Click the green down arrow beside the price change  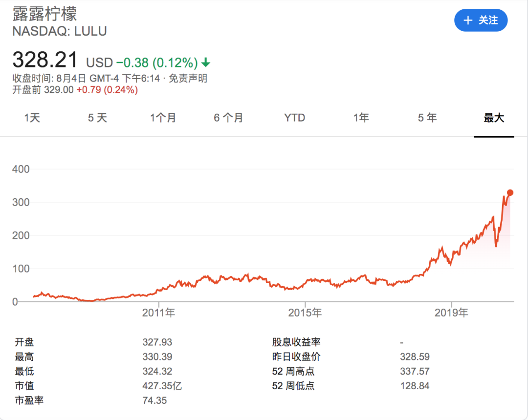pos(206,63)
